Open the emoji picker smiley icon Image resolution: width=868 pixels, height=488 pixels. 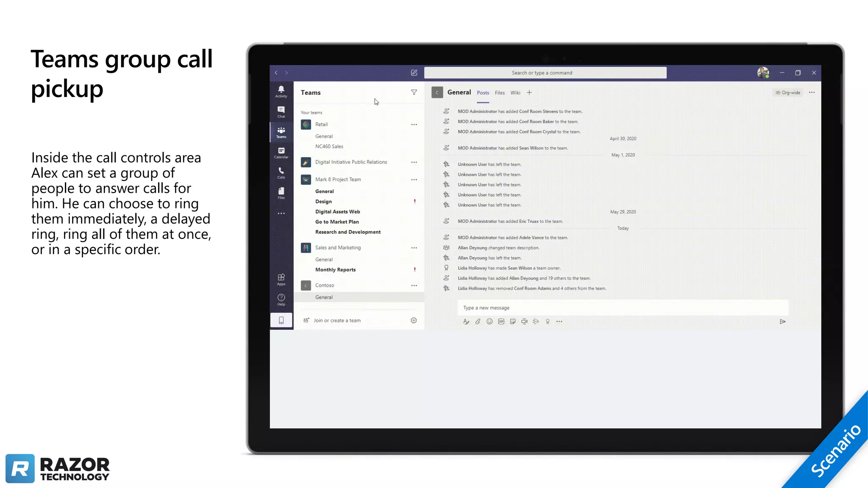[490, 322]
